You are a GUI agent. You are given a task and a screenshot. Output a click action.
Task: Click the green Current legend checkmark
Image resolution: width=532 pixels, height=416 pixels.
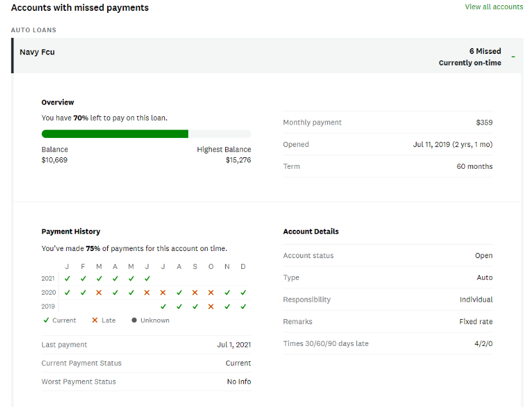pyautogui.click(x=46, y=320)
